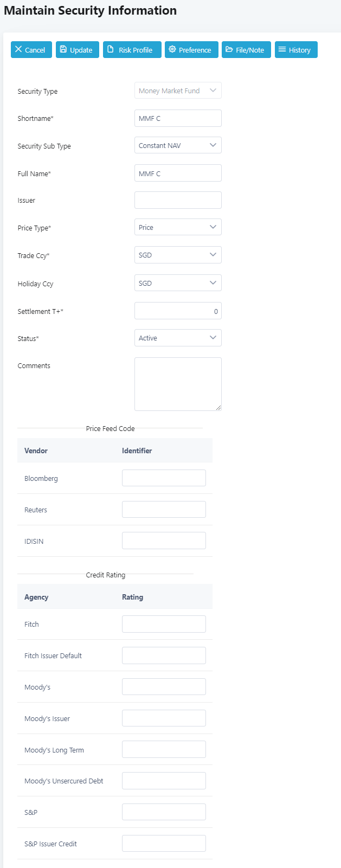The height and width of the screenshot is (868, 341).
Task: Click the Update save disk icon
Action: point(63,49)
